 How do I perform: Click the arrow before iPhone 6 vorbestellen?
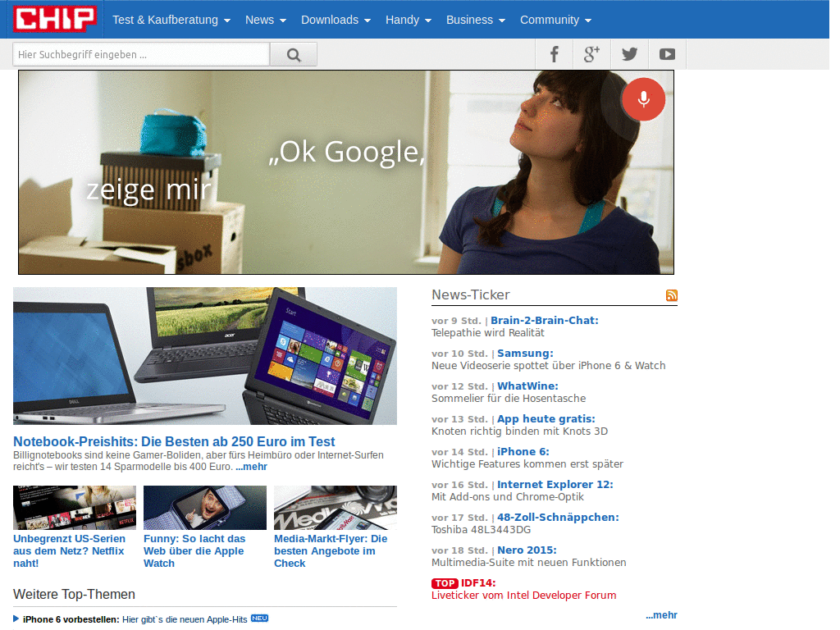(x=16, y=619)
